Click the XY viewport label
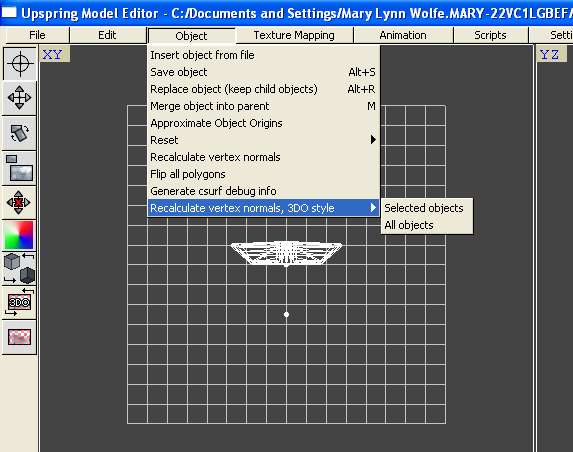 pyautogui.click(x=53, y=55)
